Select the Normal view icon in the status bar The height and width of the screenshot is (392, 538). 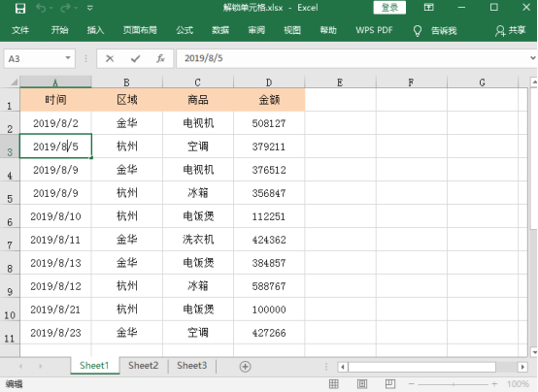(x=334, y=384)
